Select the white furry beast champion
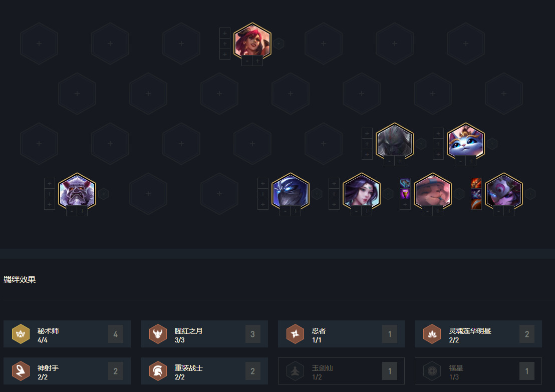The image size is (555, 392). (x=77, y=192)
